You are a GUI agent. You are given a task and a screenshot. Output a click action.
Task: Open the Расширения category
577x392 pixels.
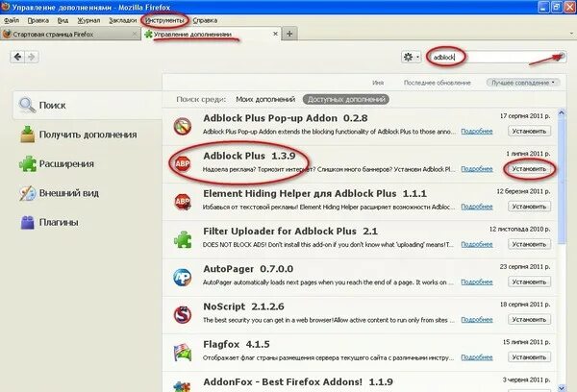point(88,163)
